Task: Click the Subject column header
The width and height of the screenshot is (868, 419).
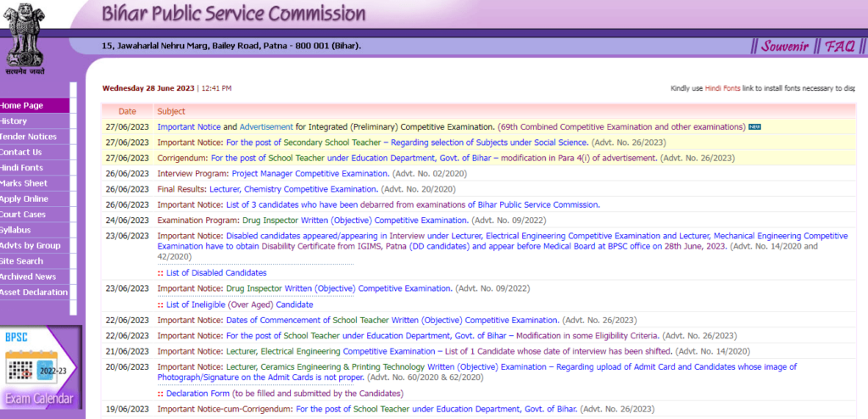Action: 171,111
